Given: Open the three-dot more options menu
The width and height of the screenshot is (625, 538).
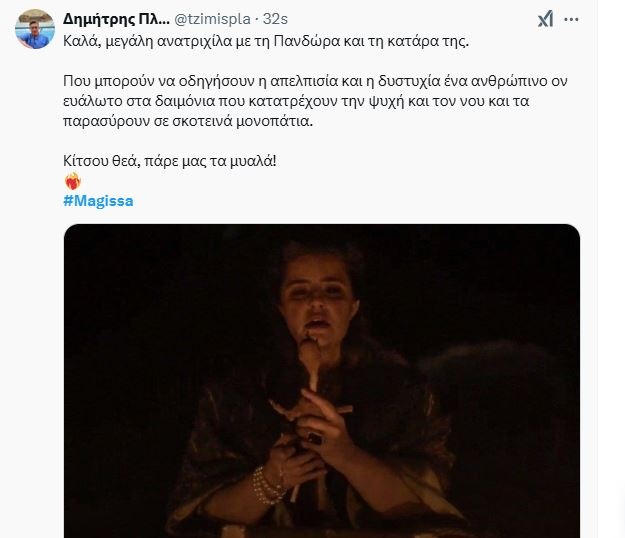Looking at the screenshot, I should [x=572, y=19].
